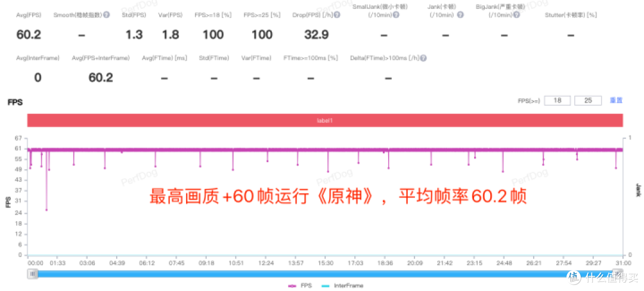This screenshot has width=644, height=291.
Task: Click the right handle of the time range slider
Action: (x=618, y=274)
